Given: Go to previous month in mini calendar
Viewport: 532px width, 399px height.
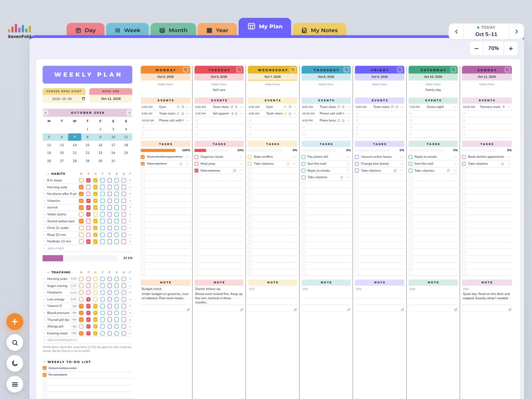Looking at the screenshot, I should pyautogui.click(x=46, y=113).
